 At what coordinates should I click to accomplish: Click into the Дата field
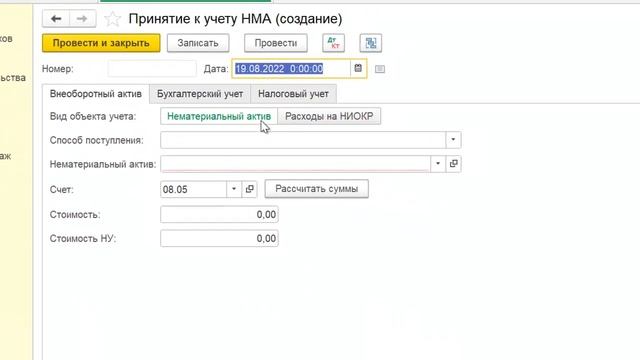[x=291, y=69]
